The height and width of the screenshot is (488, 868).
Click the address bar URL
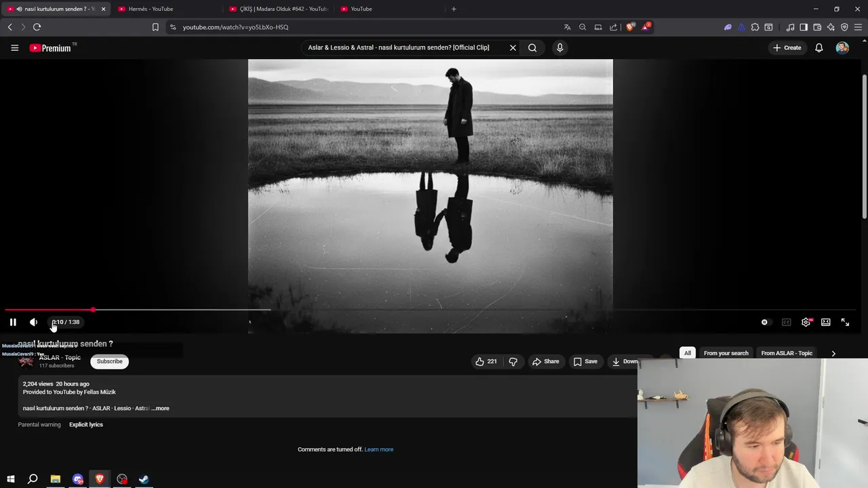click(235, 27)
